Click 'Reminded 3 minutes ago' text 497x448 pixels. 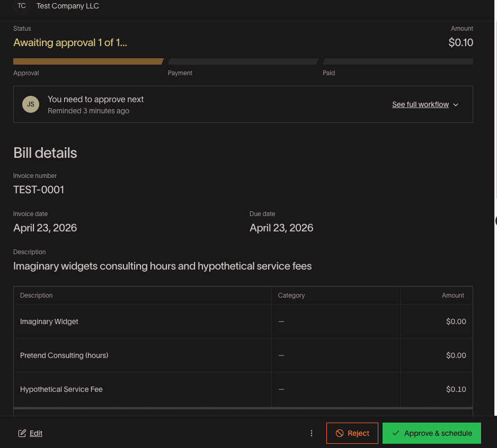coord(88,111)
